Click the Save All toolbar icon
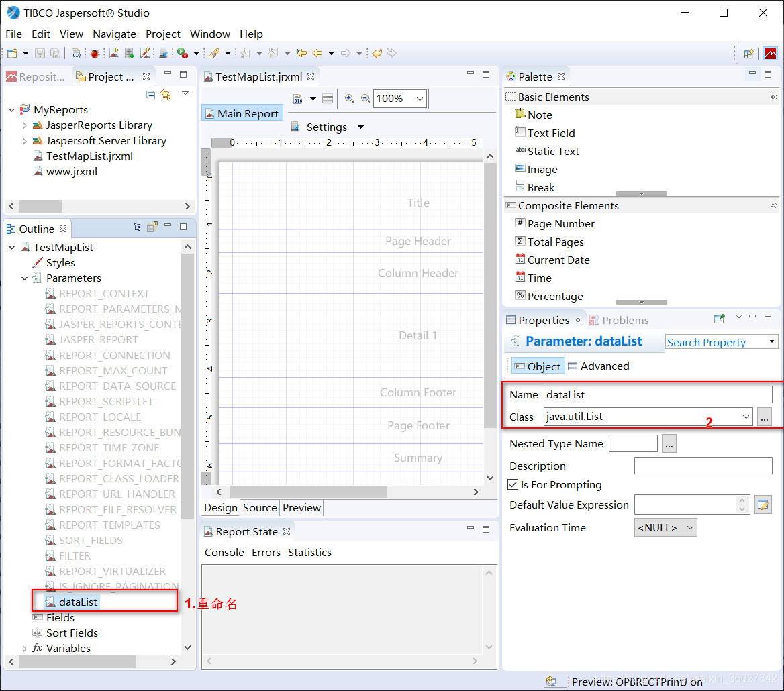This screenshot has height=691, width=784. click(x=56, y=53)
